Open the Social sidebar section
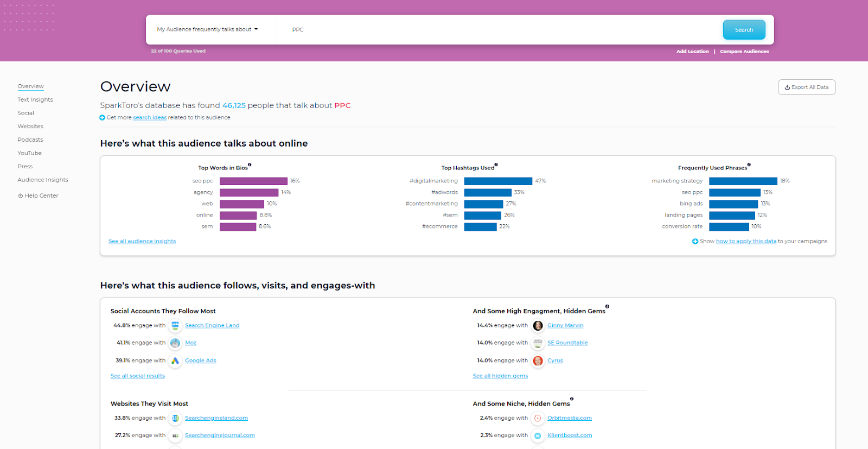Image resolution: width=868 pixels, height=449 pixels. pos(25,113)
